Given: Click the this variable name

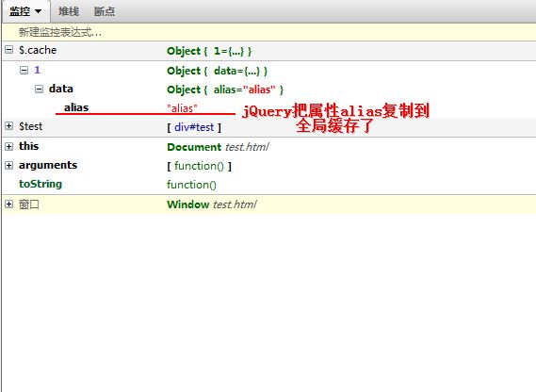Looking at the screenshot, I should pos(28,146).
